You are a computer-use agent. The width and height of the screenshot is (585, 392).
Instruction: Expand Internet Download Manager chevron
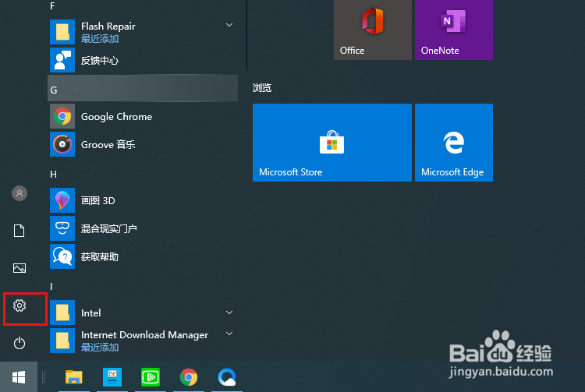pyautogui.click(x=229, y=334)
